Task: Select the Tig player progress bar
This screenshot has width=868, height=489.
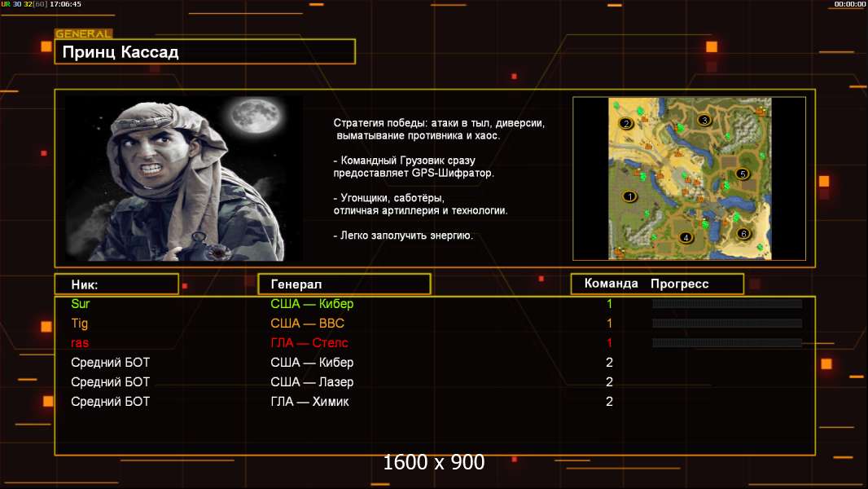Action: pyautogui.click(x=727, y=323)
